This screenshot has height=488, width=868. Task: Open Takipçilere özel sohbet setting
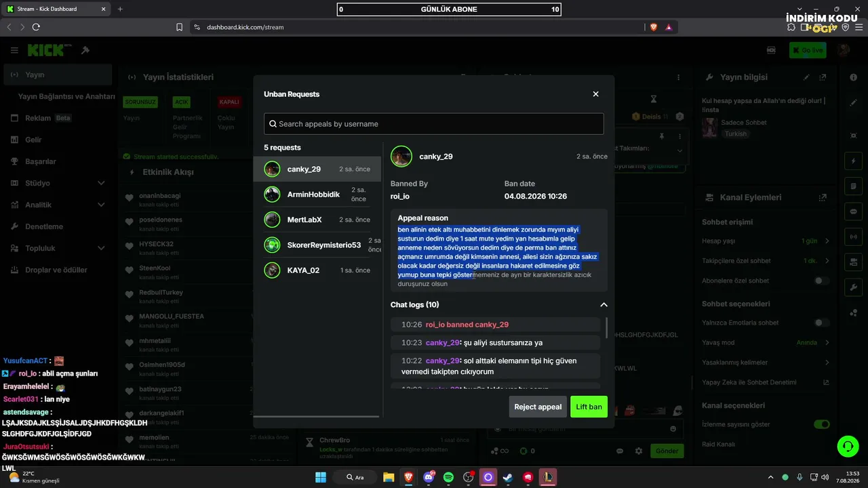[x=766, y=261]
